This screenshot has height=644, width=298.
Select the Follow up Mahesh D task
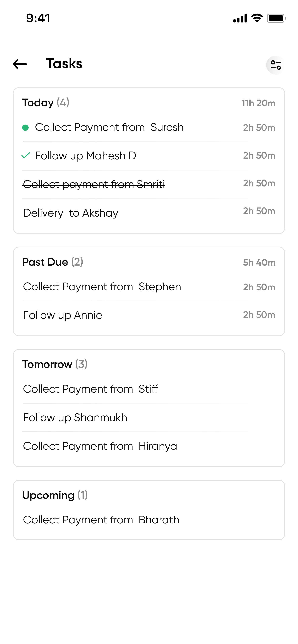pyautogui.click(x=86, y=156)
